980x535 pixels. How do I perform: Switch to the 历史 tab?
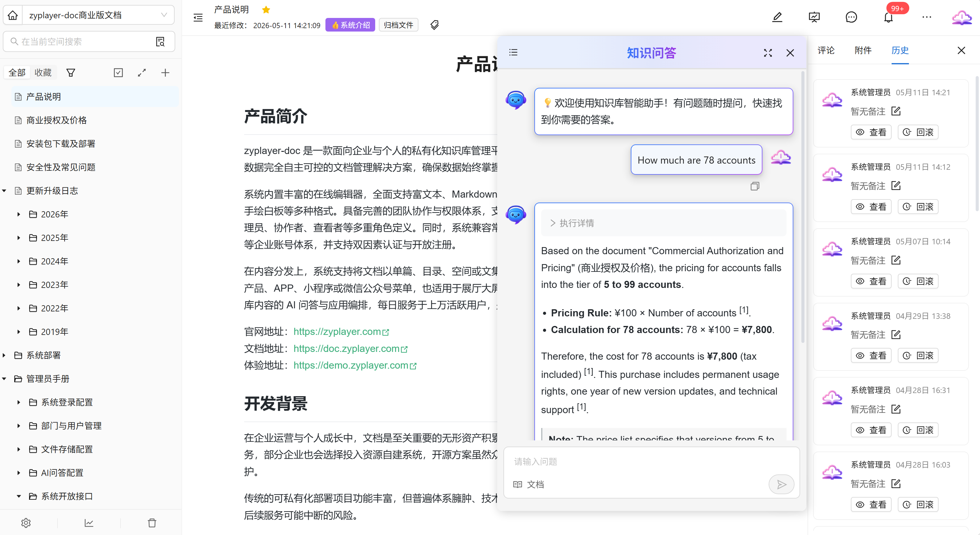coord(900,50)
